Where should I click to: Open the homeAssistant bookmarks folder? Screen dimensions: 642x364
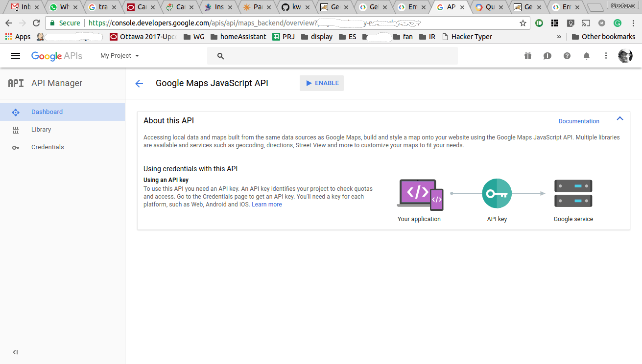238,37
